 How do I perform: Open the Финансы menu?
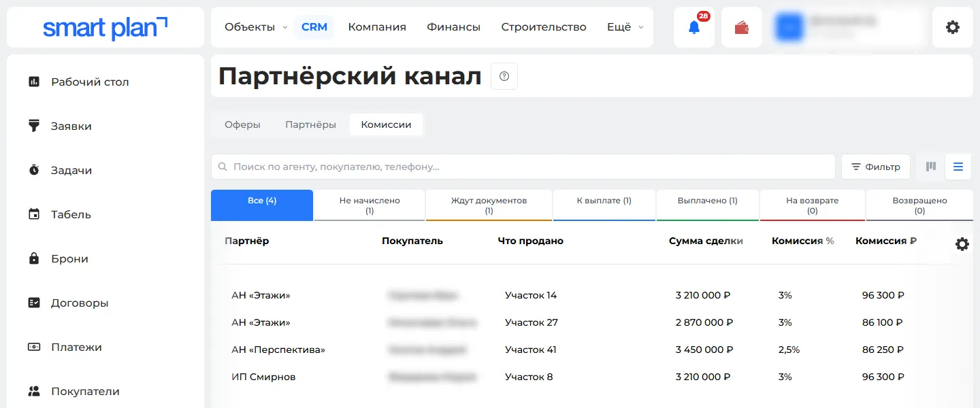point(454,27)
